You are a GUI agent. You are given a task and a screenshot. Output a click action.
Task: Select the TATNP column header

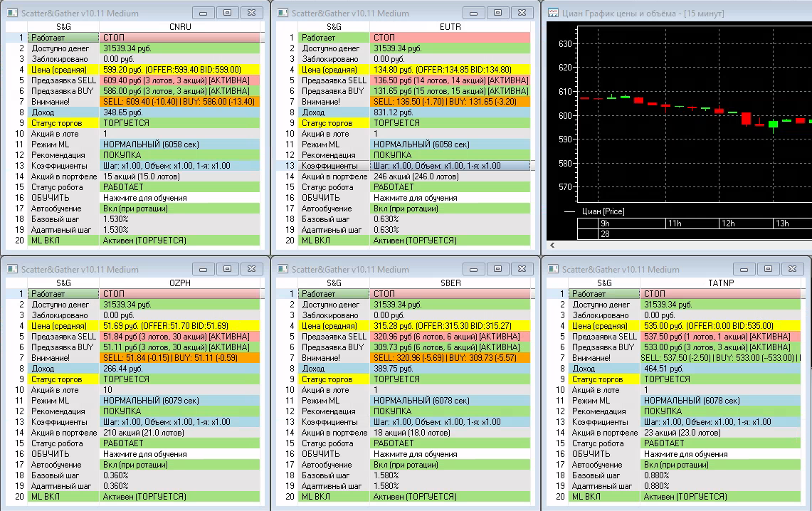pyautogui.click(x=720, y=283)
